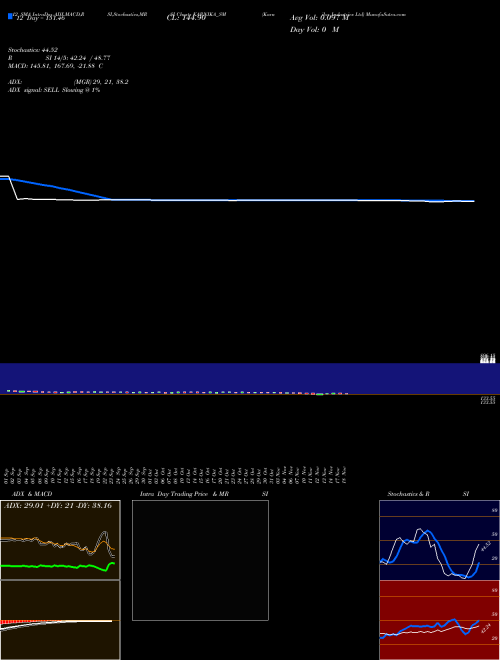
Task: Click the blue 12 Day SMA legend square
Action: [x=11, y=17]
